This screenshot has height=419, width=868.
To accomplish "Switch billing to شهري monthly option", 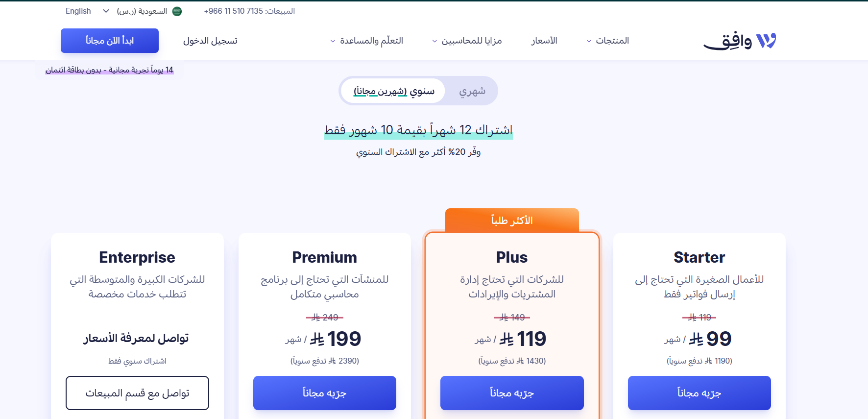I will click(x=471, y=91).
